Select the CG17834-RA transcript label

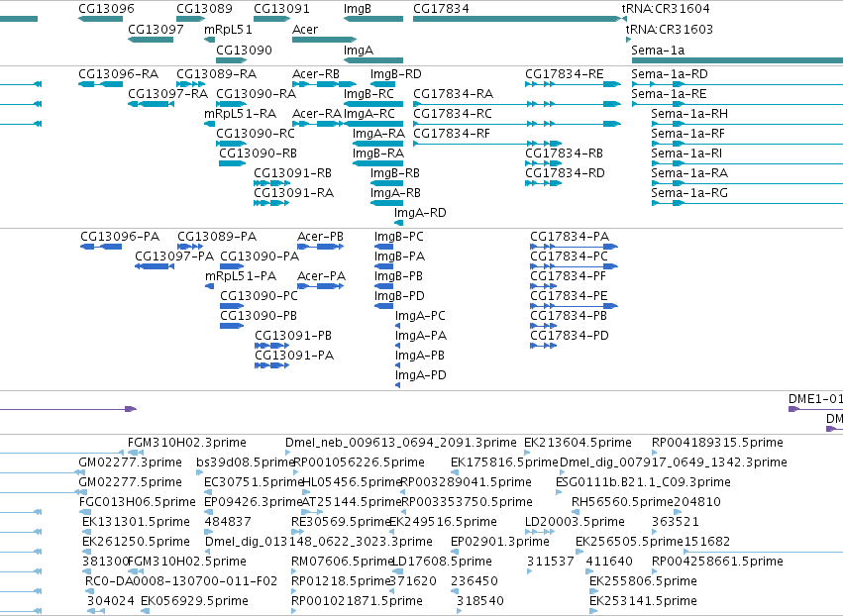pos(454,93)
